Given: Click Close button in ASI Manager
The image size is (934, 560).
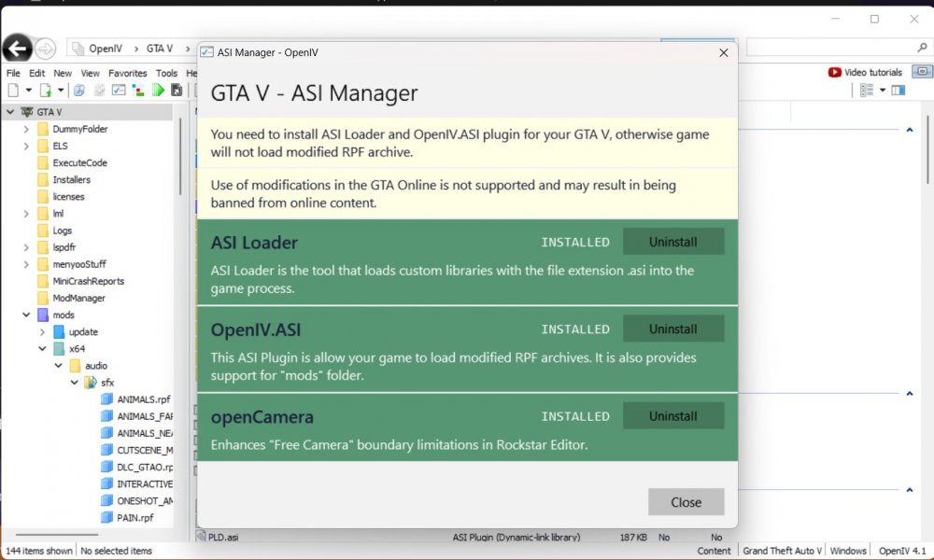Looking at the screenshot, I should (686, 502).
